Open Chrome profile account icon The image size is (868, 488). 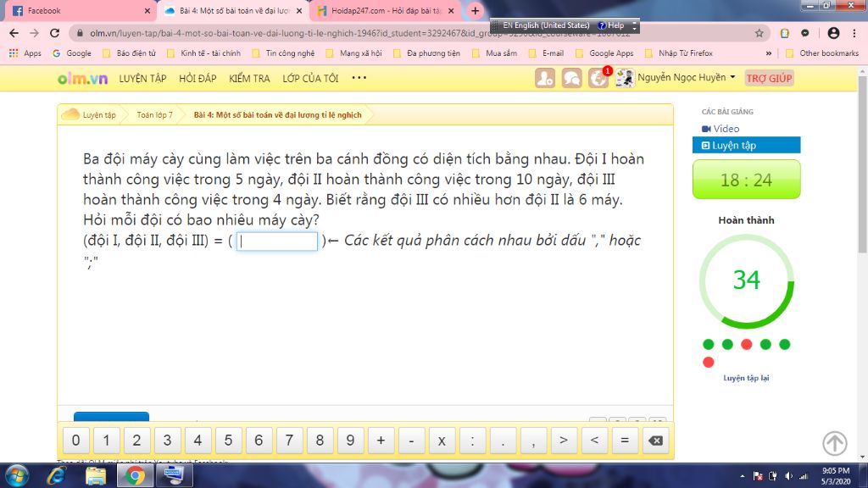pos(833,33)
